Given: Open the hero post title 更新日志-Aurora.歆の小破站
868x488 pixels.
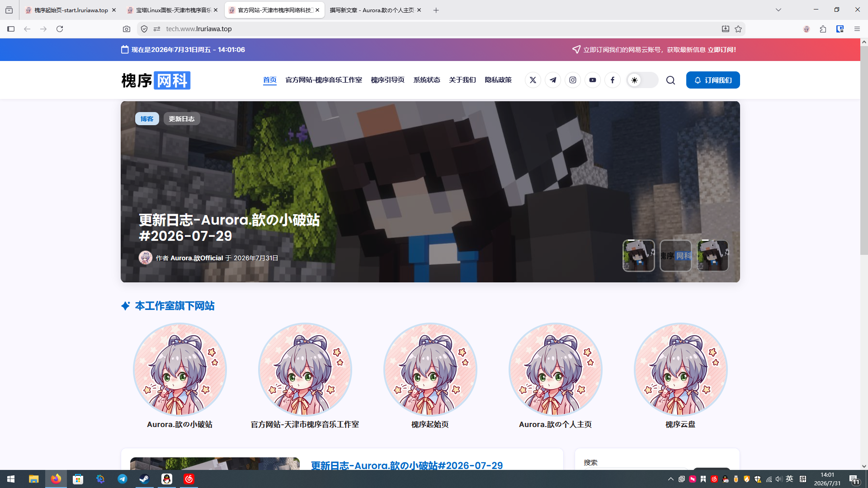Looking at the screenshot, I should (229, 228).
